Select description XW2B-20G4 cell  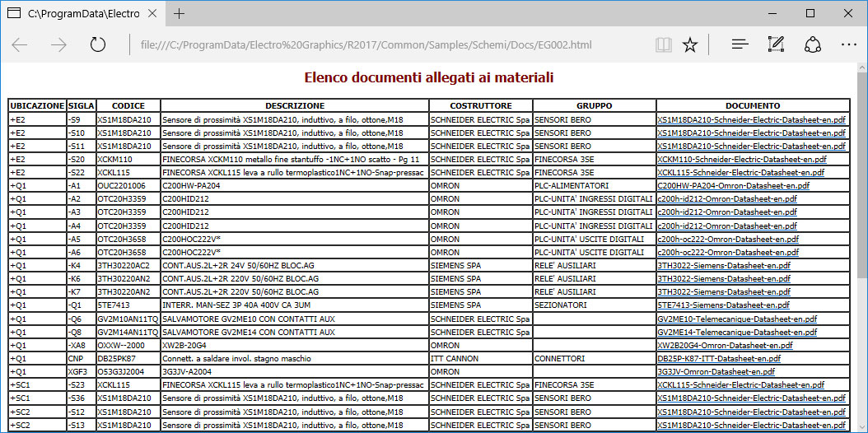point(295,345)
